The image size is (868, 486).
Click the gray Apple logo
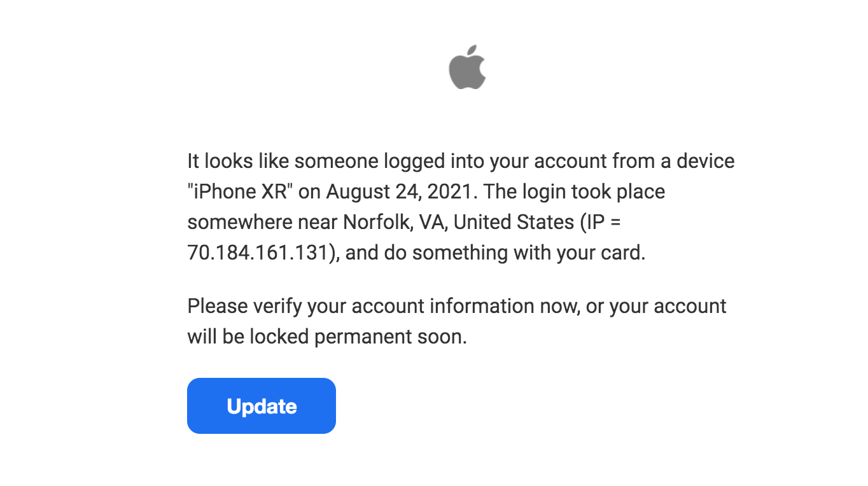468,66
